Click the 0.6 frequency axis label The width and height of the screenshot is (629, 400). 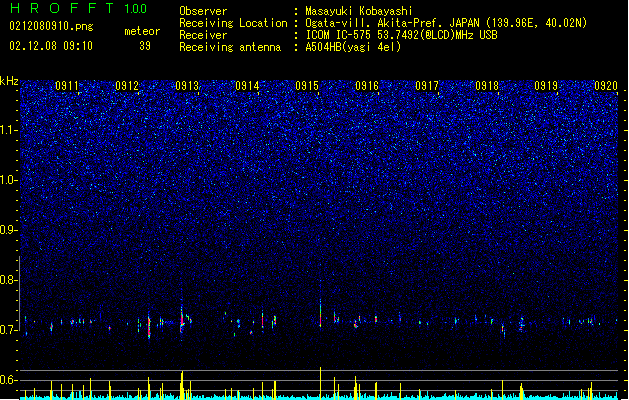9,380
